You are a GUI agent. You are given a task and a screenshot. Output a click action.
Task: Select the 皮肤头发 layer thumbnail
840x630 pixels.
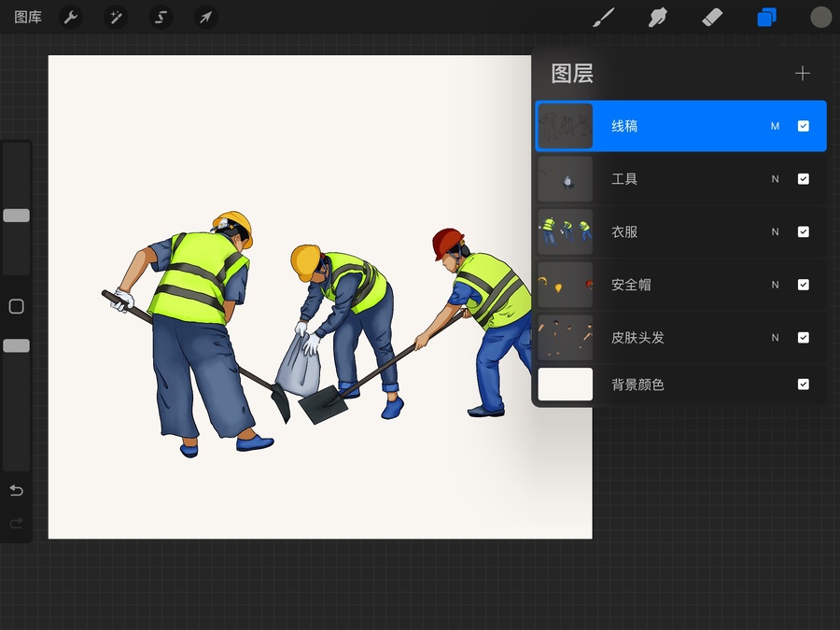tap(566, 338)
